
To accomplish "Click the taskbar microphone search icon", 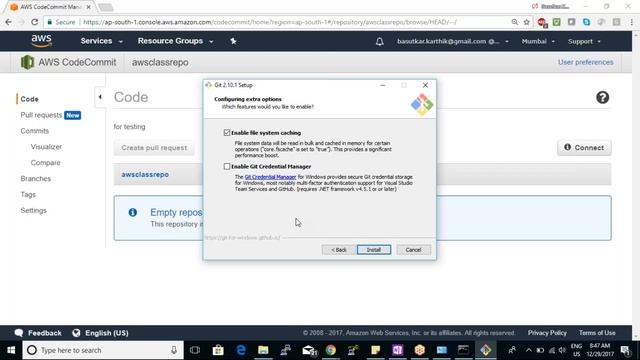I will (174, 350).
